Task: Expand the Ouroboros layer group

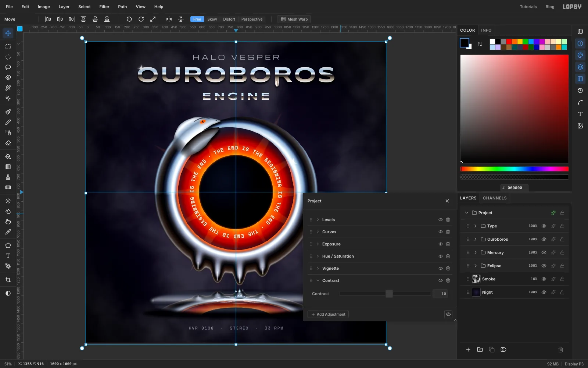Action: click(476, 239)
